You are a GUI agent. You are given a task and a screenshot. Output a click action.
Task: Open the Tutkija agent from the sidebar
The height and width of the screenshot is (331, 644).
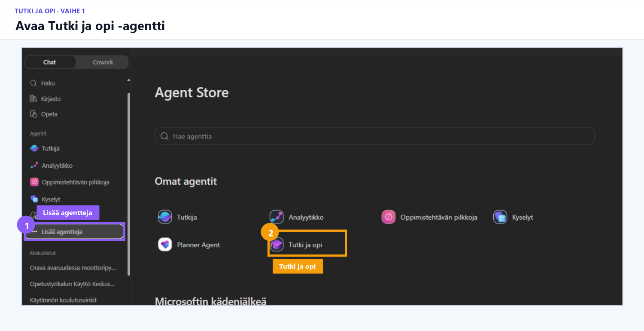click(x=45, y=148)
